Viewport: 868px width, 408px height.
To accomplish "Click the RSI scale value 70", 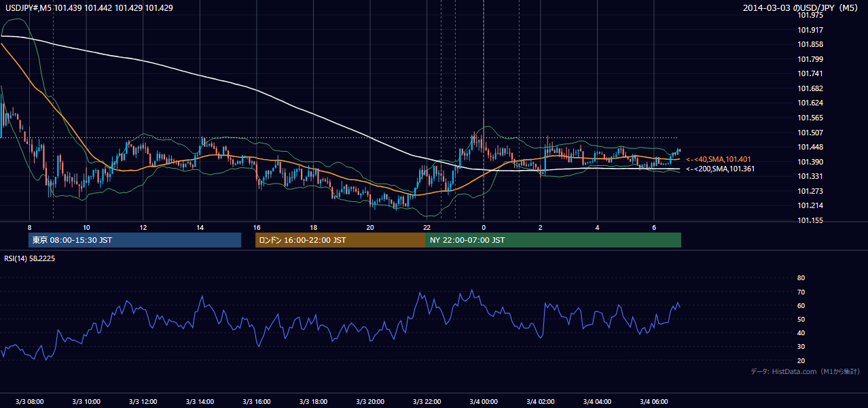I will click(x=801, y=292).
